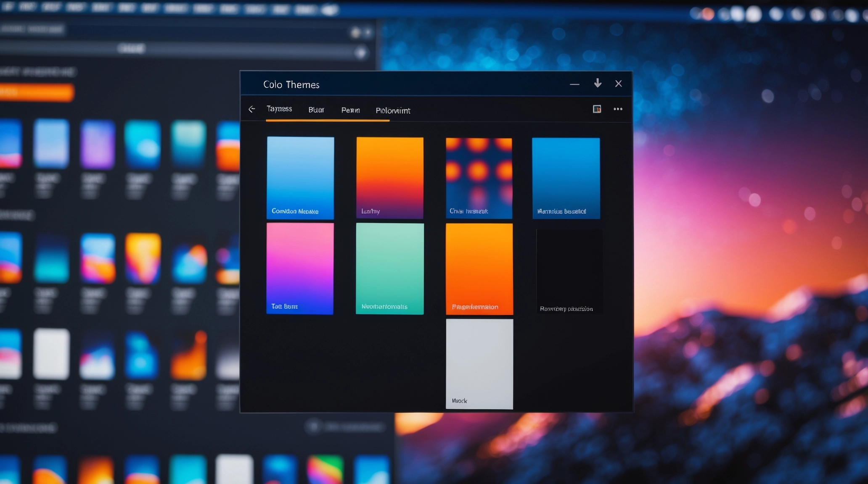
Task: Click the layout panel icon beside more options
Action: click(597, 109)
